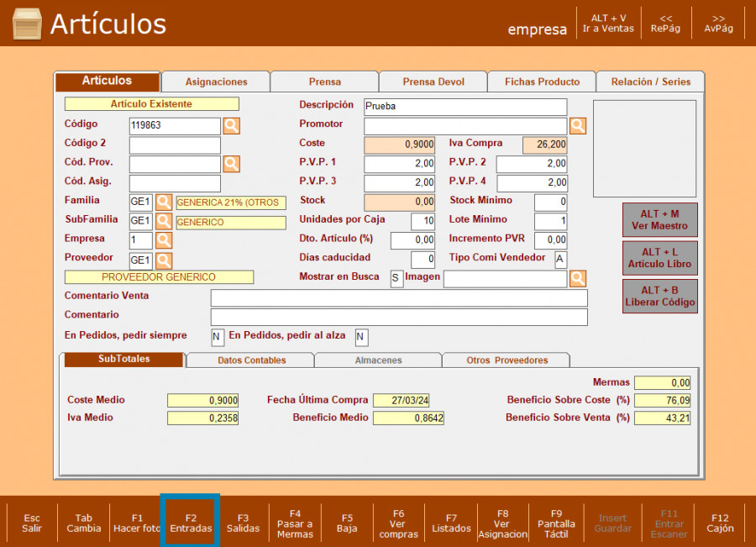The image size is (756, 547).
Task: Click the Empresa lookup magnifier icon
Action: pyautogui.click(x=164, y=241)
